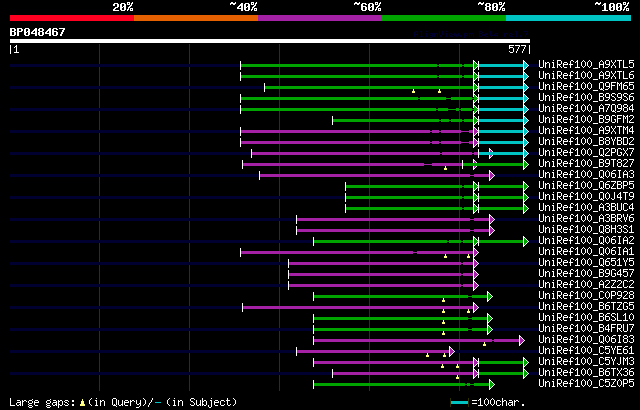Image resolution: width=640 pixels, height=410 pixels.
Task: Select the UniRef100_A9XTL6 hit label
Action: click(586, 75)
